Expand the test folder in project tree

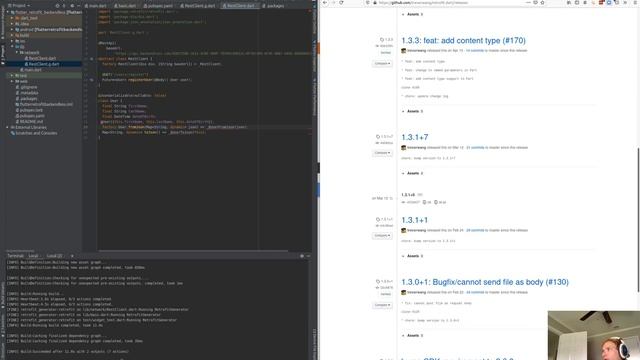click(x=12, y=76)
